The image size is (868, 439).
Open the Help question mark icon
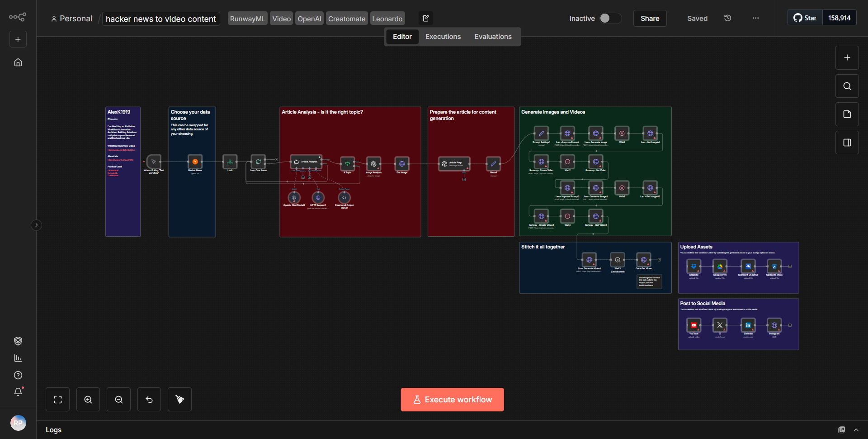click(18, 375)
